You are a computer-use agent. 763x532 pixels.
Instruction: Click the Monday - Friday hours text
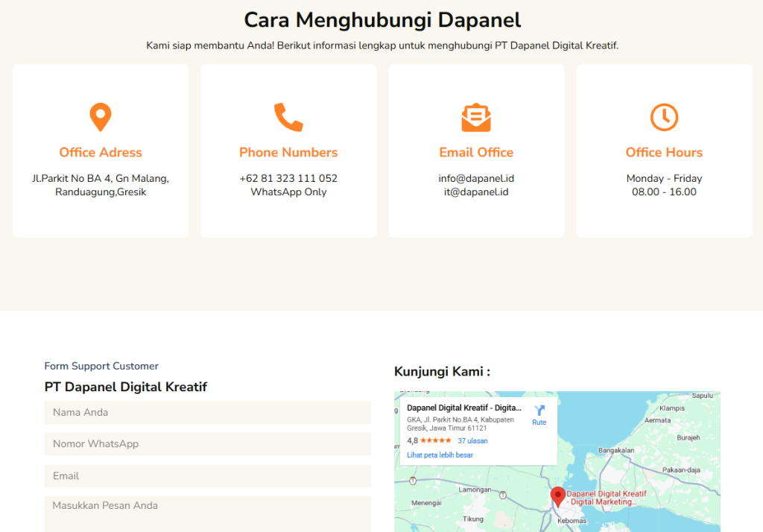[664, 178]
